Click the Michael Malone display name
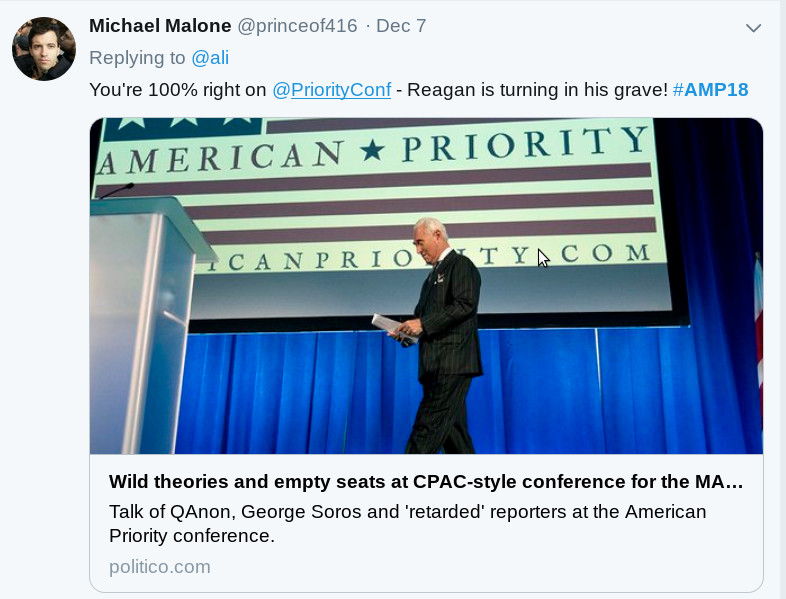 coord(160,26)
